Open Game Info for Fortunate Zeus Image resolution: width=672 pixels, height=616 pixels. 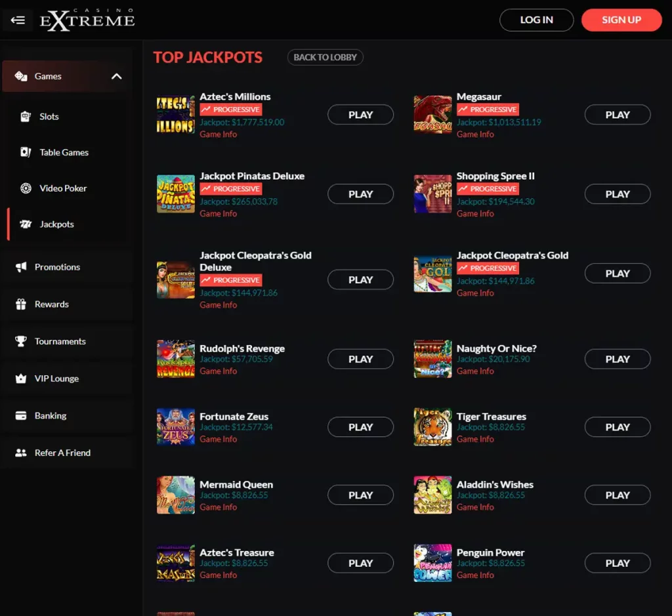click(x=218, y=439)
